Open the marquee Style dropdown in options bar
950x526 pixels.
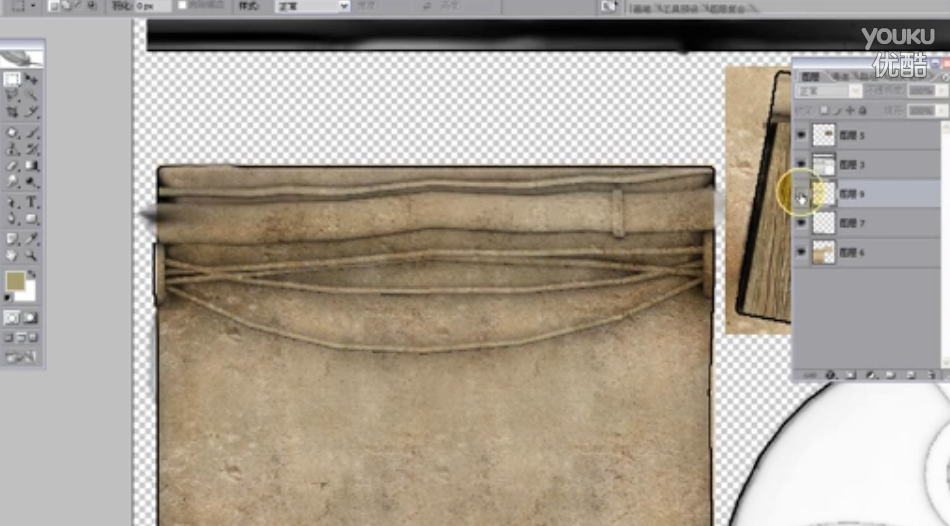click(x=313, y=6)
